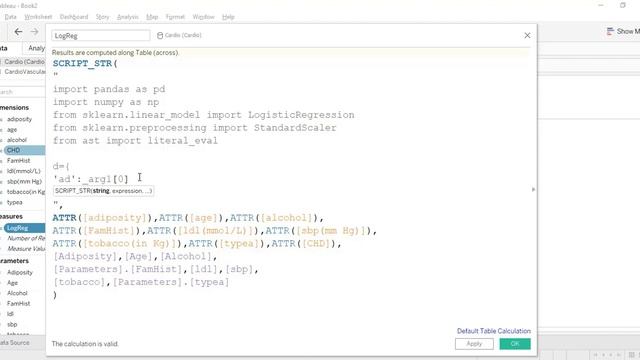Select the tobacco(in Kg) dimension
The image size is (640, 360).
pos(26,192)
